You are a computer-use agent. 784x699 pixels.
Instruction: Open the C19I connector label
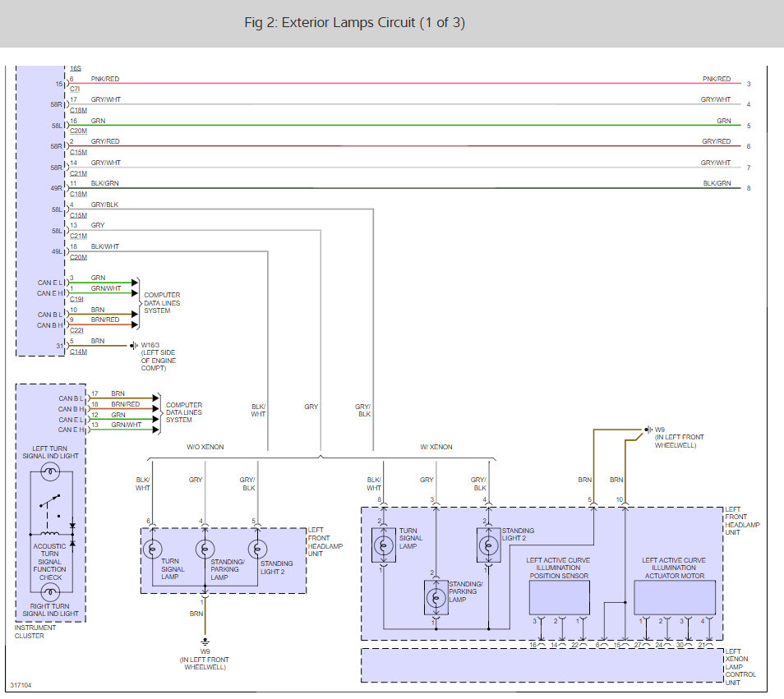(x=76, y=299)
